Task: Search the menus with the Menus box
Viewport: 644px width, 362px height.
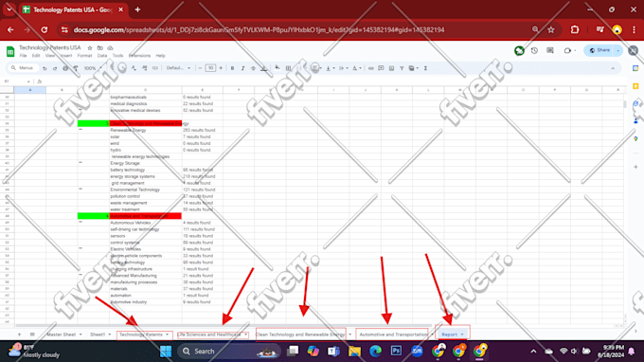Action: [24, 68]
